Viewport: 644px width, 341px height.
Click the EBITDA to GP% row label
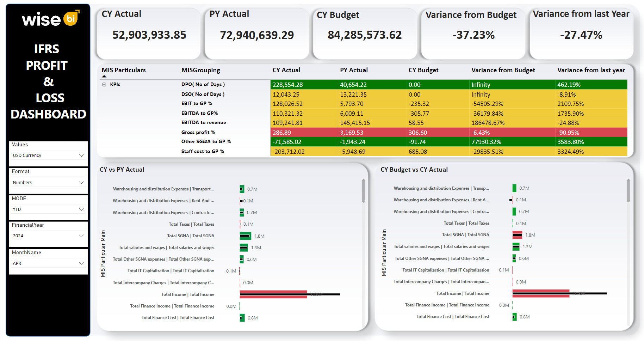pyautogui.click(x=199, y=114)
